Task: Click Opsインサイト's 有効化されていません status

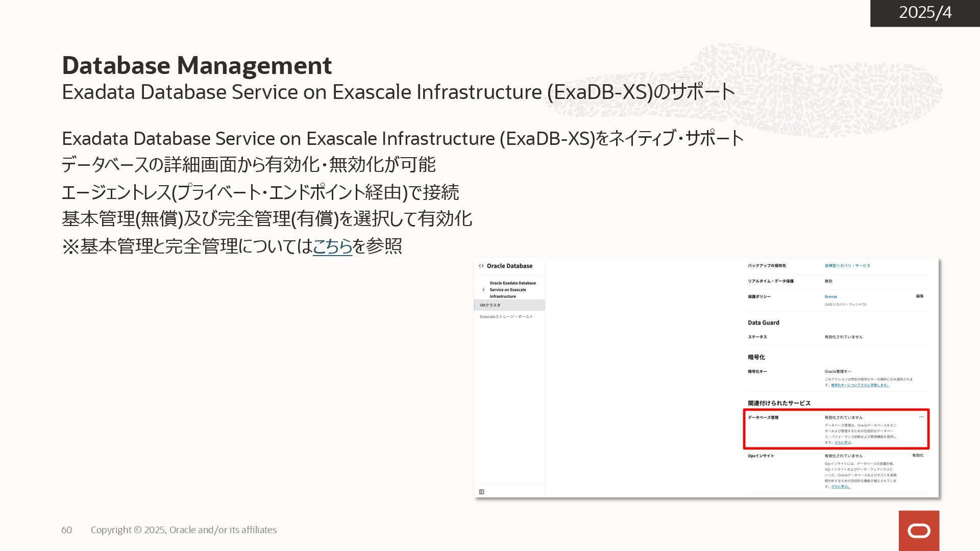Action: click(x=843, y=456)
